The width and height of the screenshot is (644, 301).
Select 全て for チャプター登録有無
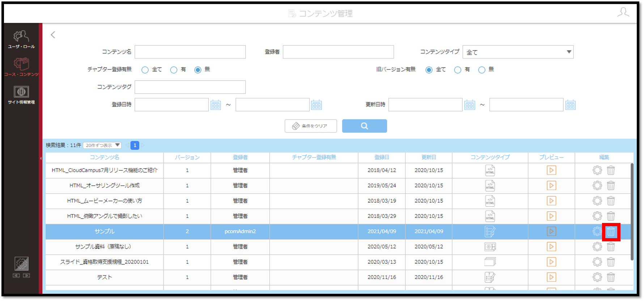coord(145,70)
